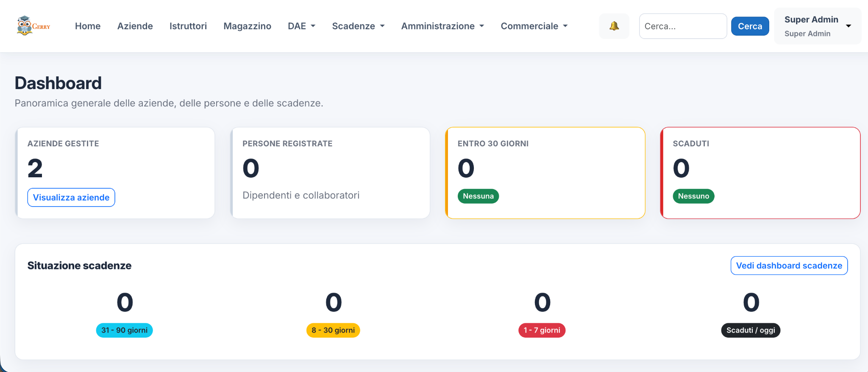Click the Dashboard page heading
This screenshot has width=868, height=372.
tap(58, 83)
